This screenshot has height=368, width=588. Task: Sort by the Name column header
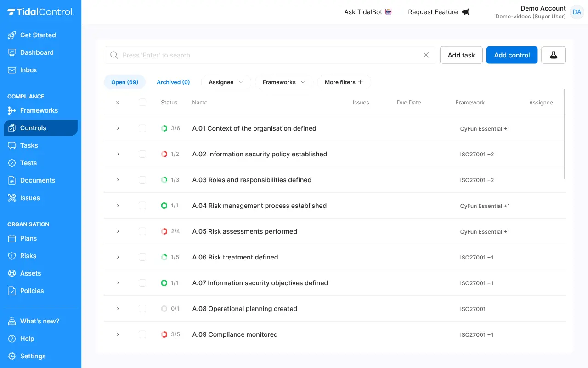click(200, 103)
